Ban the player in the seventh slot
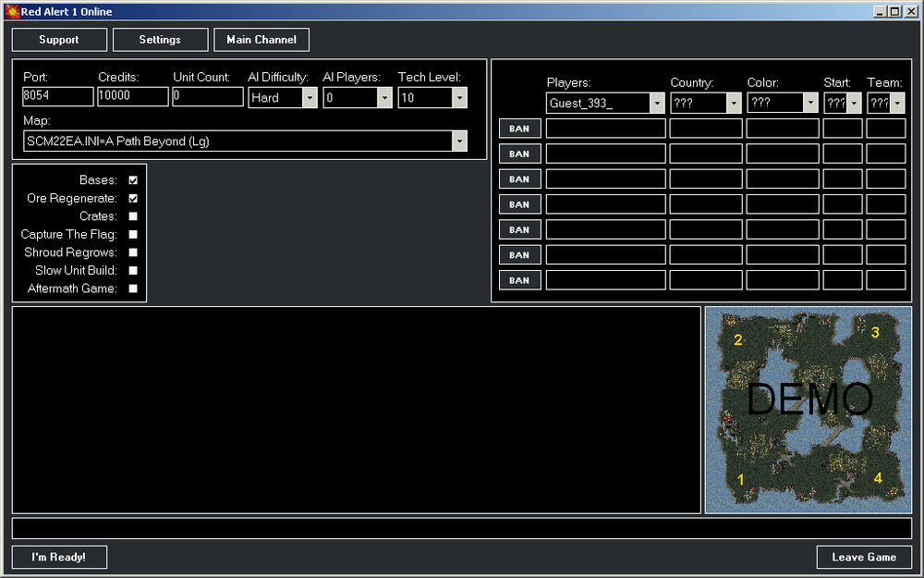This screenshot has height=578, width=924. tap(519, 280)
